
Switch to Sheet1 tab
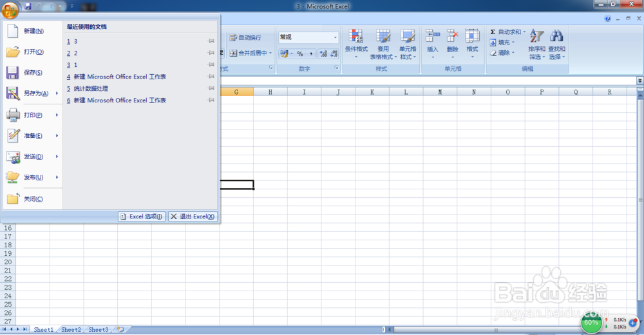pyautogui.click(x=44, y=330)
